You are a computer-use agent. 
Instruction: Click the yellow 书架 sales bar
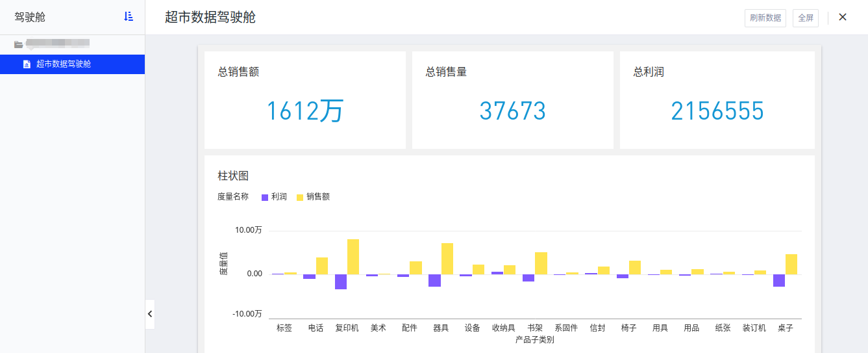(x=541, y=263)
